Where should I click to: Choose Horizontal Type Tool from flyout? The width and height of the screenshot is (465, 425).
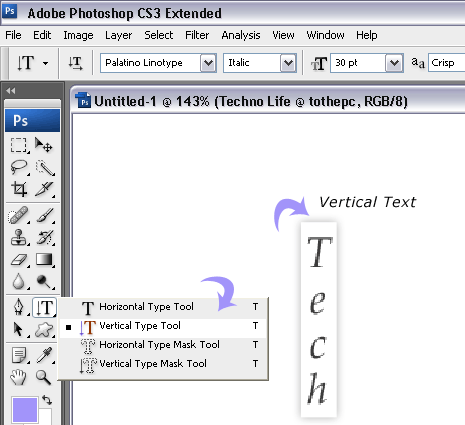coord(163,307)
